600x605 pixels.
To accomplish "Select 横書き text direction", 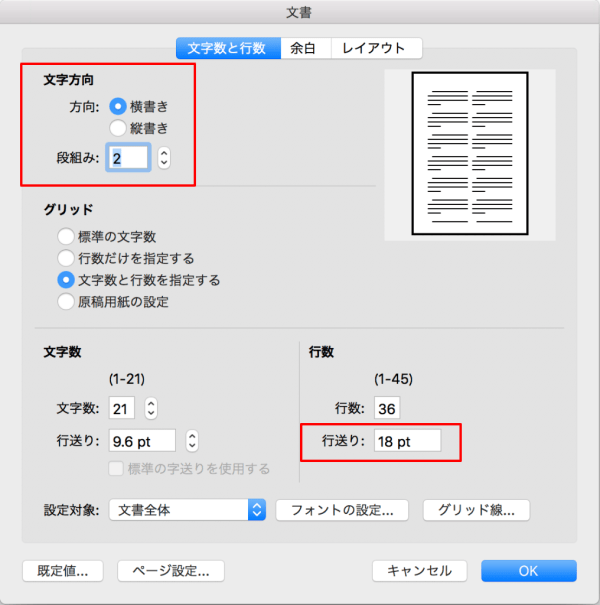I will [118, 106].
